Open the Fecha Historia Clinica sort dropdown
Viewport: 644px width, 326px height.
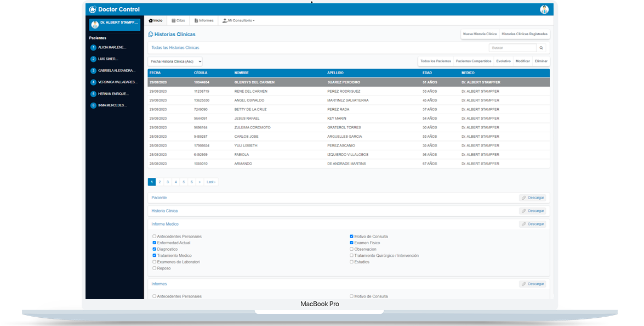[x=175, y=61]
